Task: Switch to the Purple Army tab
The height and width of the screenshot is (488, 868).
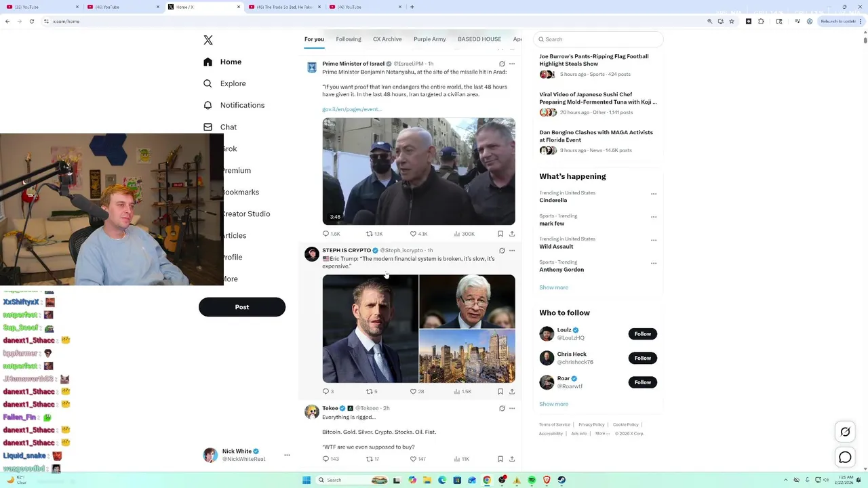Action: 430,39
